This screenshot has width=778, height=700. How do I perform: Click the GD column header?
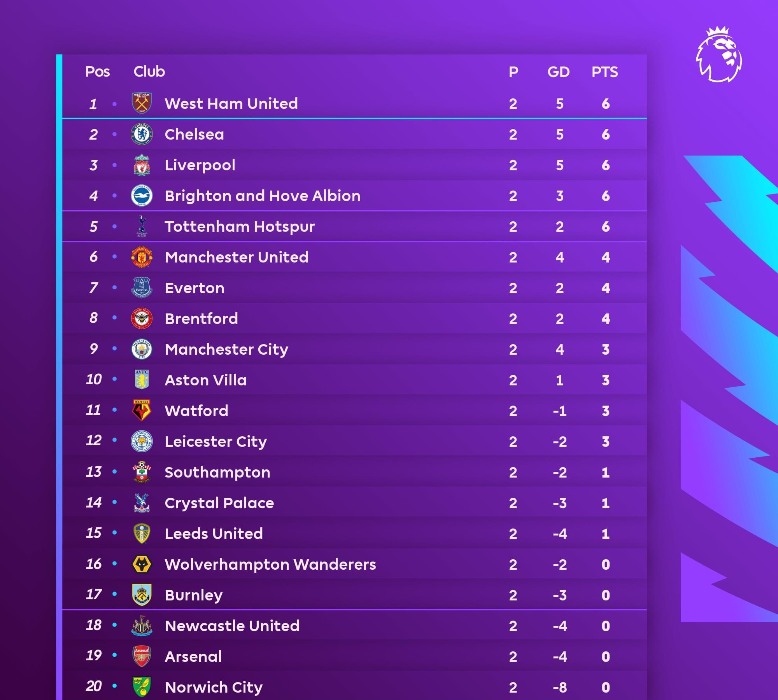[x=559, y=72]
